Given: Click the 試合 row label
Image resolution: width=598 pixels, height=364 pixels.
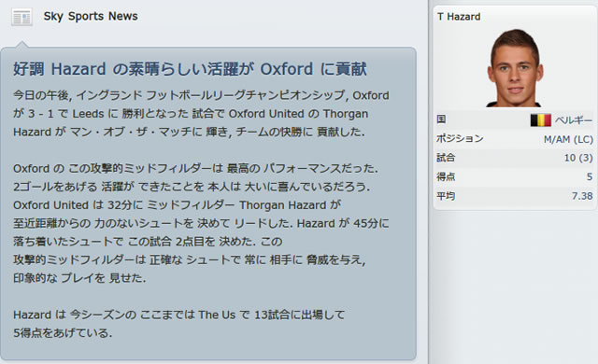Looking at the screenshot, I should point(446,157).
